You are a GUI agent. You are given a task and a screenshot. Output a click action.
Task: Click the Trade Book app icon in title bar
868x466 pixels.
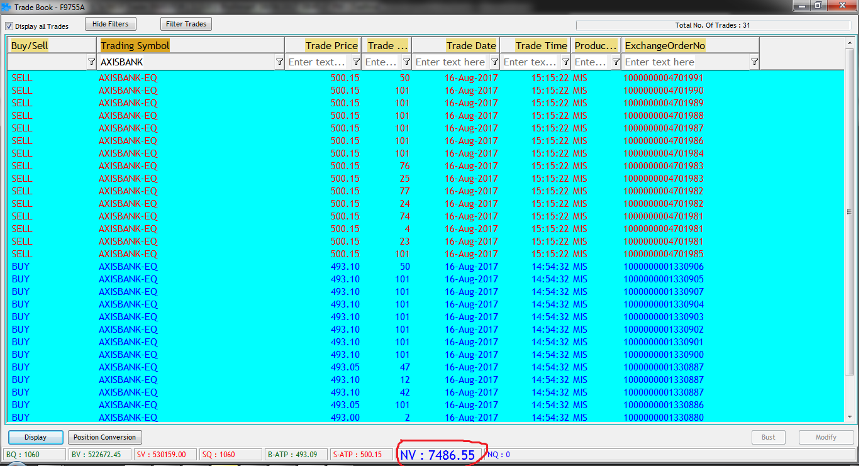point(7,7)
